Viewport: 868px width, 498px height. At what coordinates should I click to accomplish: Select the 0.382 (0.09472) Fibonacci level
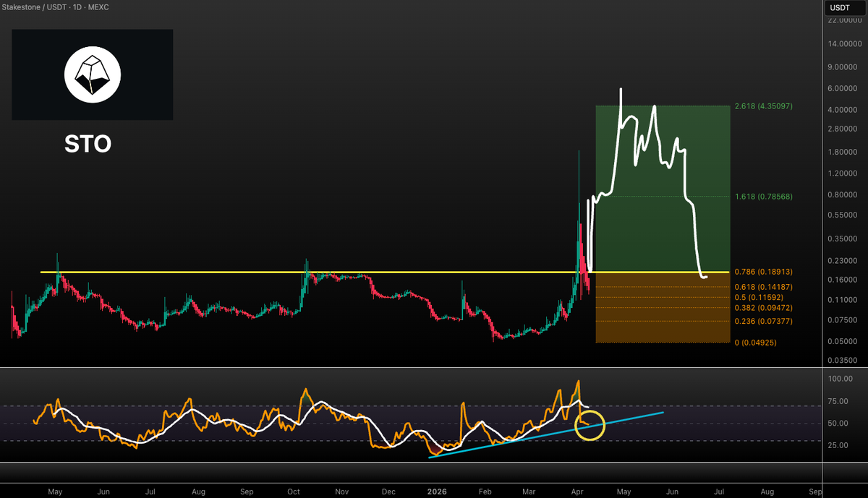[763, 308]
